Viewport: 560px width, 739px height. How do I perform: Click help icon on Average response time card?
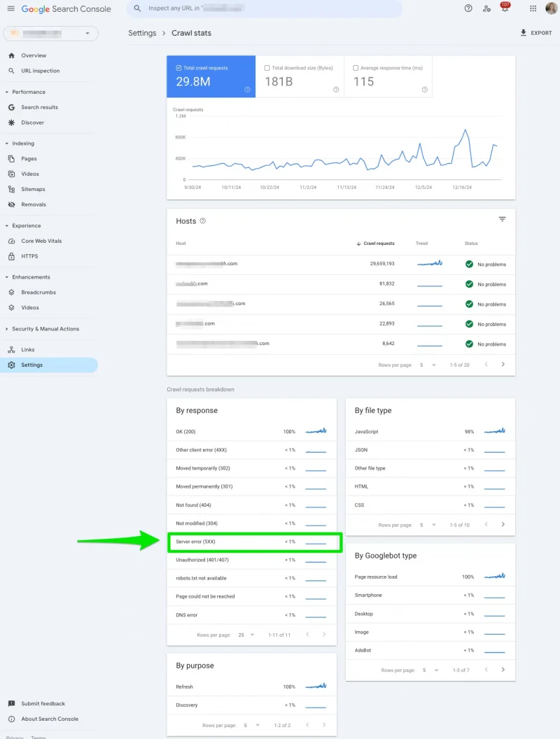pyautogui.click(x=425, y=90)
